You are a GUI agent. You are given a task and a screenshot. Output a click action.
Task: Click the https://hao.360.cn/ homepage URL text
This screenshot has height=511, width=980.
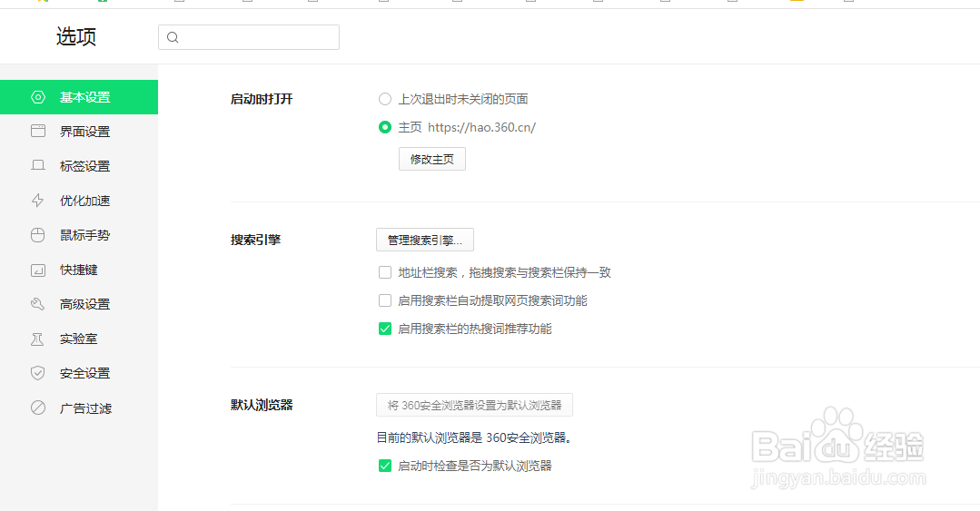482,127
